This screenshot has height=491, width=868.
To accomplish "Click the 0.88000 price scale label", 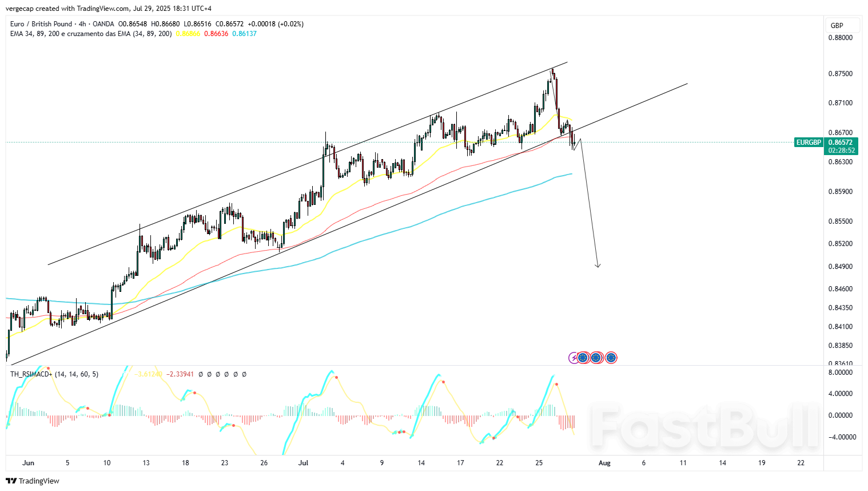I will pyautogui.click(x=840, y=38).
